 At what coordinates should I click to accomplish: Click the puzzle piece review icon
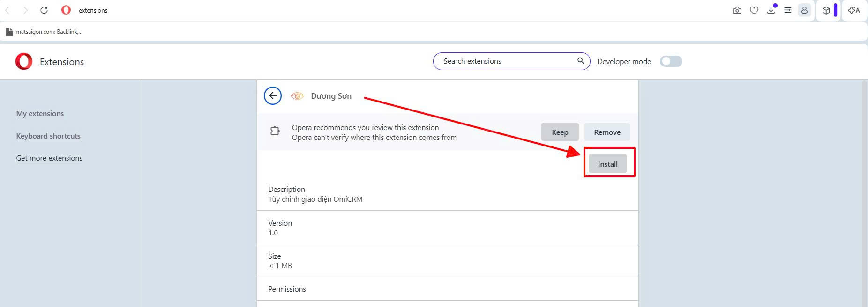pos(275,131)
